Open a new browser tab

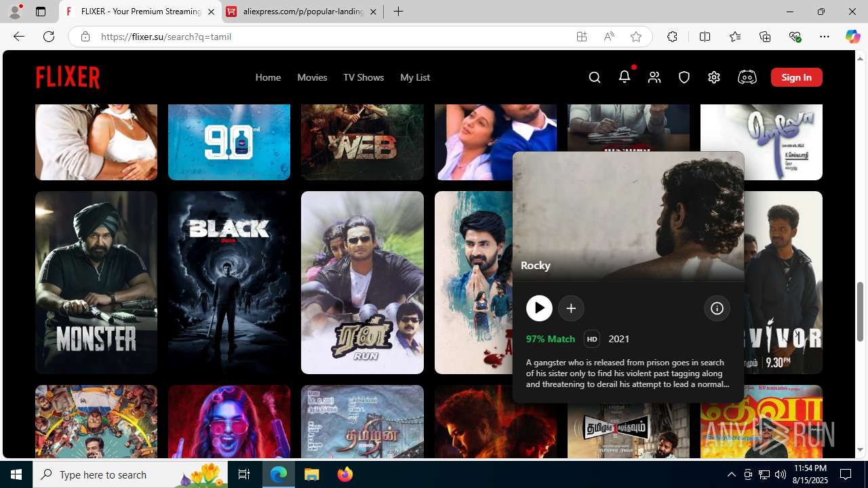(x=399, y=12)
